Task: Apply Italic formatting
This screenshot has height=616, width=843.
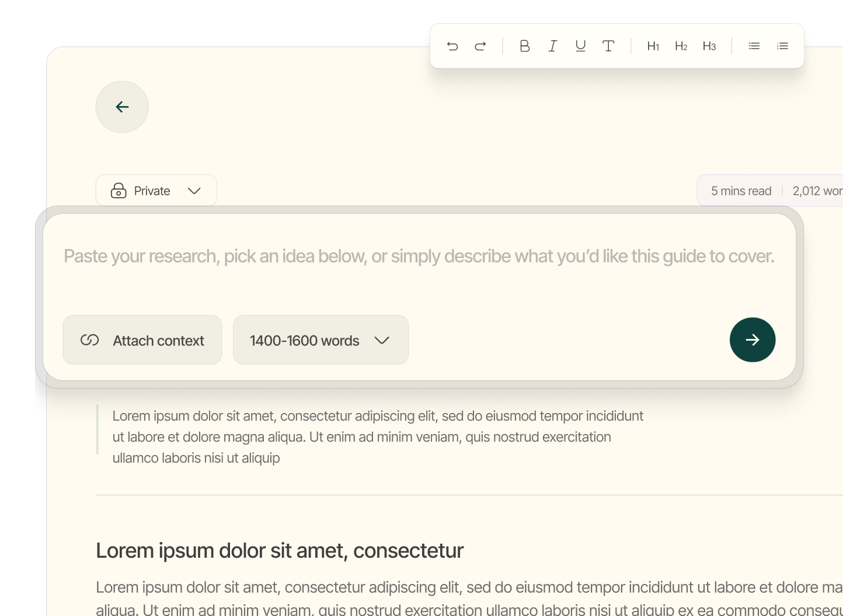Action: pos(552,45)
